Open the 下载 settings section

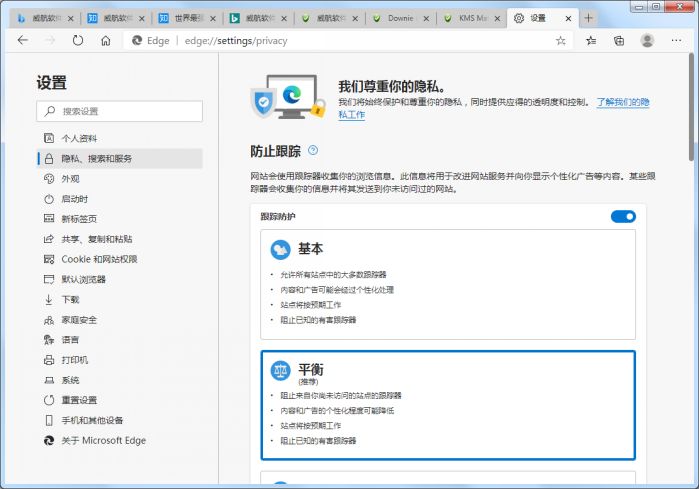pyautogui.click(x=70, y=299)
